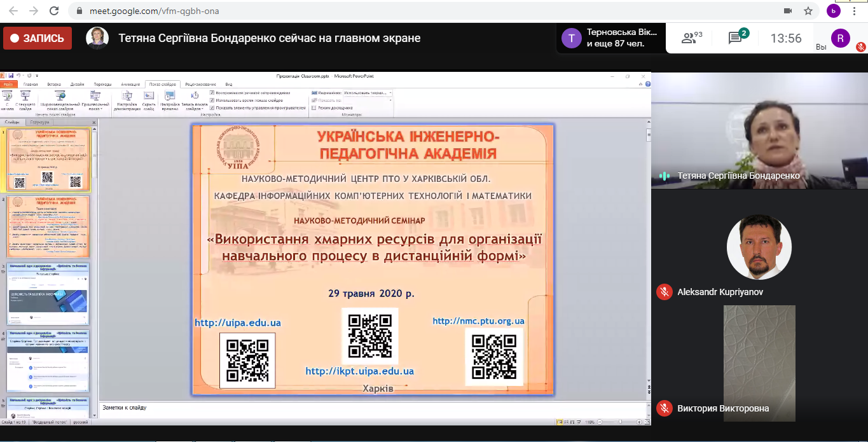Select slide 1 thumbnail
Viewport: 868px width, 442px height.
(48, 160)
